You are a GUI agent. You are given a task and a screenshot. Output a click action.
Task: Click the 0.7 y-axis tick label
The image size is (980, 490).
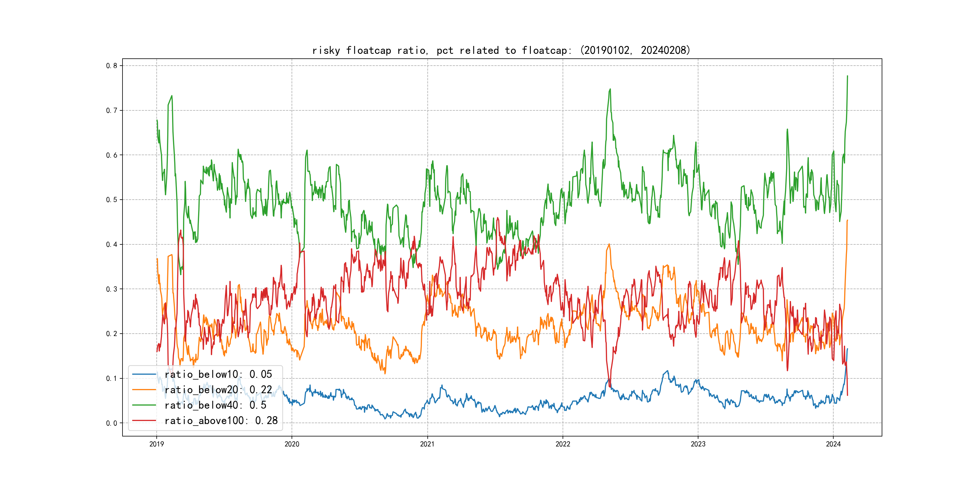tap(112, 110)
